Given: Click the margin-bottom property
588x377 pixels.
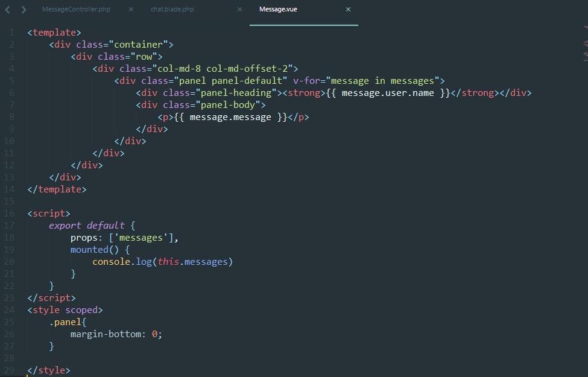Looking at the screenshot, I should click(106, 334).
